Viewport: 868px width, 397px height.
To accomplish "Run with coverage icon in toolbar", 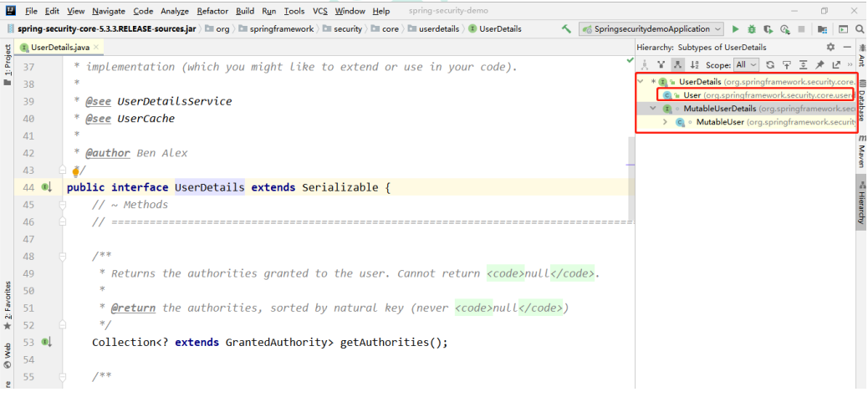I will point(768,28).
